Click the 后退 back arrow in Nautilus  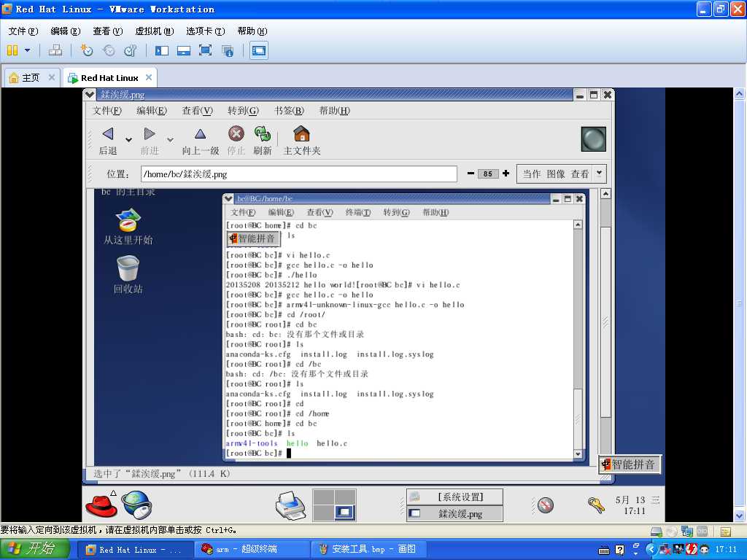pos(108,134)
